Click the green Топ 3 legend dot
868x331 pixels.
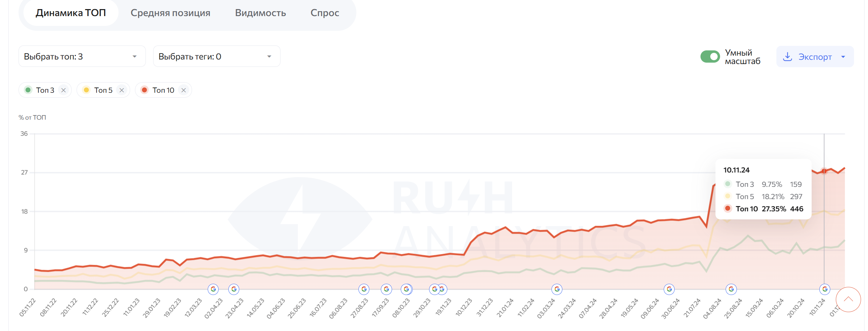click(x=28, y=90)
